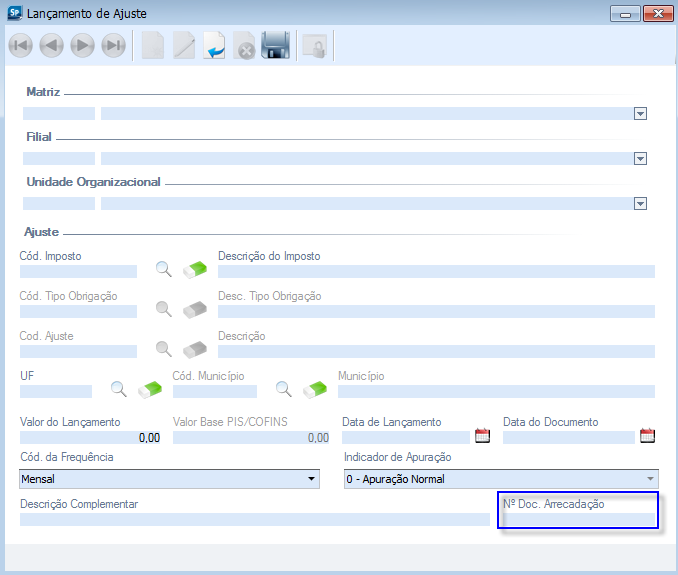Click the SP application icon in title bar
This screenshot has height=575, width=678.
15,13
